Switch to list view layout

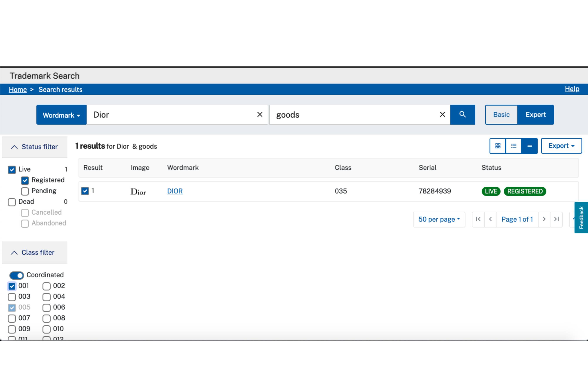[x=514, y=146]
